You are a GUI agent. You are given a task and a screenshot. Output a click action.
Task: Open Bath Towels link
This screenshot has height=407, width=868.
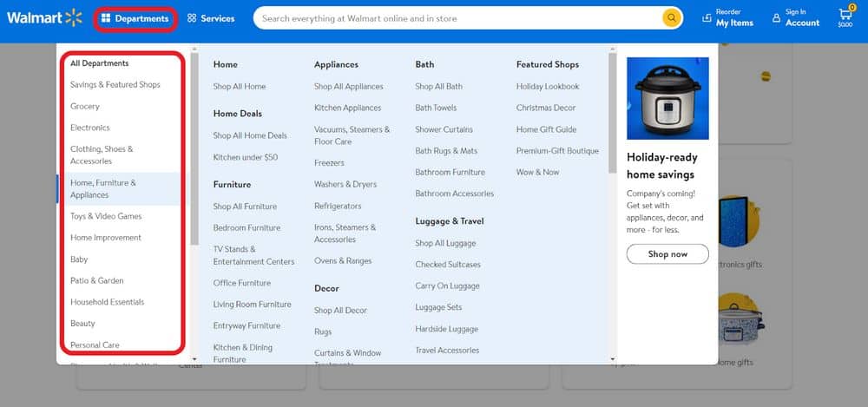[437, 108]
